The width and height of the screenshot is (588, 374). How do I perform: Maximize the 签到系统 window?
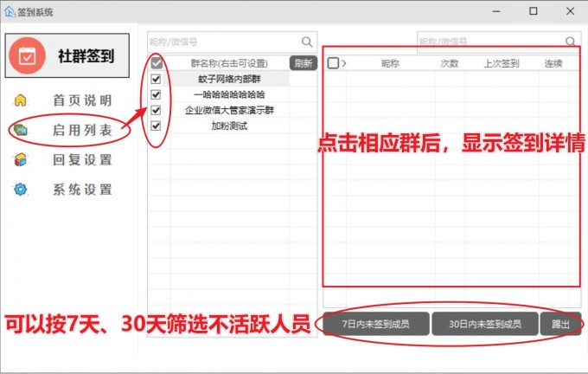point(533,11)
